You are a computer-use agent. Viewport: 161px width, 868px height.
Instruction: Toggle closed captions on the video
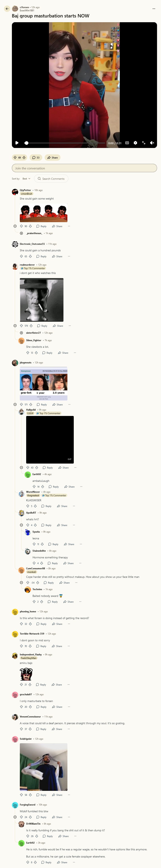tap(127, 143)
